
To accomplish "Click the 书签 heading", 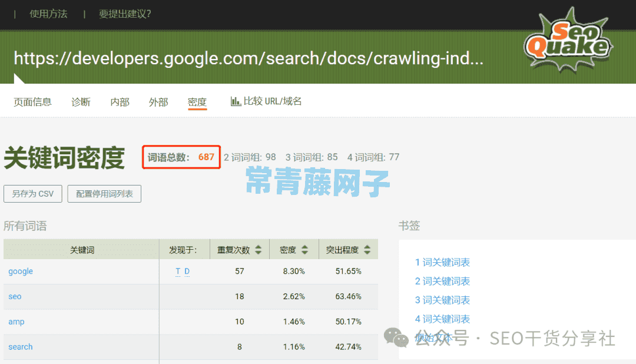I will (x=409, y=226).
